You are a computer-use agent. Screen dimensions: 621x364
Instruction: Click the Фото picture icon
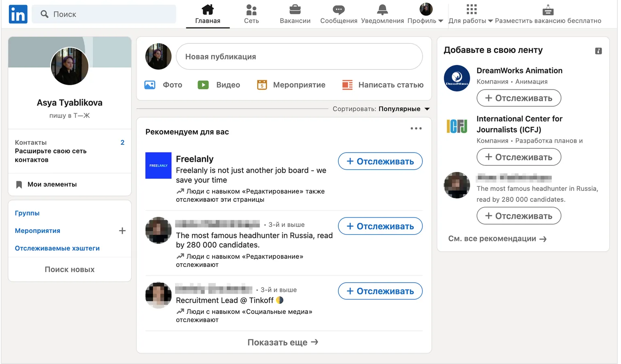pyautogui.click(x=150, y=85)
